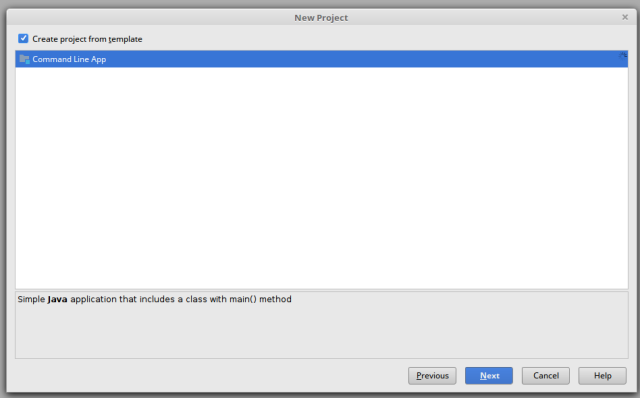Screen dimensions: 640x398
Task: Click the 'Simple' word starting the description
Action: (x=31, y=299)
